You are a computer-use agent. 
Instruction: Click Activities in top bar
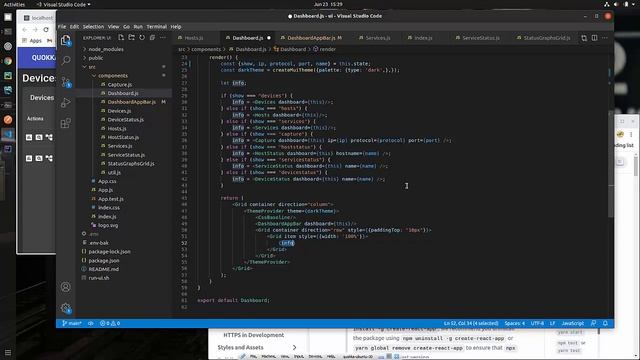tap(14, 4)
